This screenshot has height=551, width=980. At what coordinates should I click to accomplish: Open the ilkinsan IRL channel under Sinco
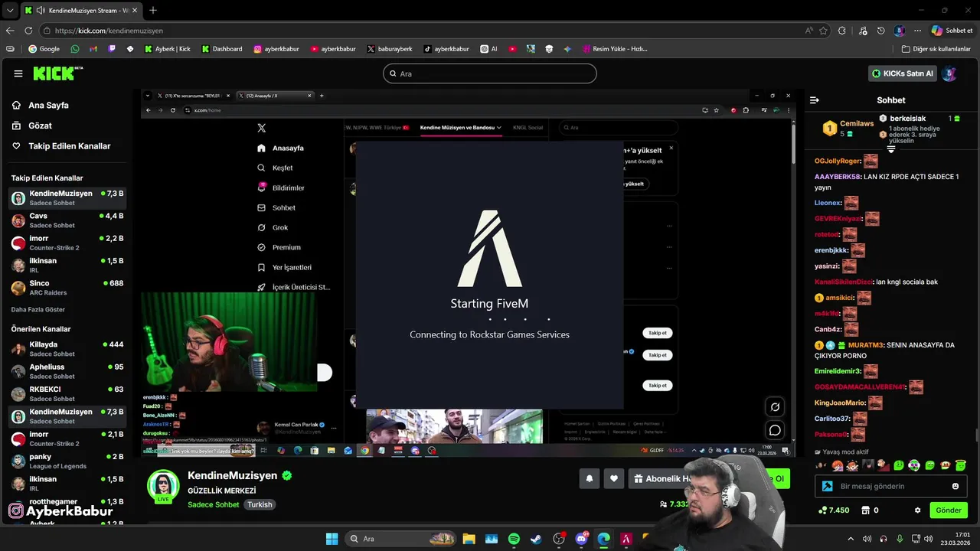point(67,265)
